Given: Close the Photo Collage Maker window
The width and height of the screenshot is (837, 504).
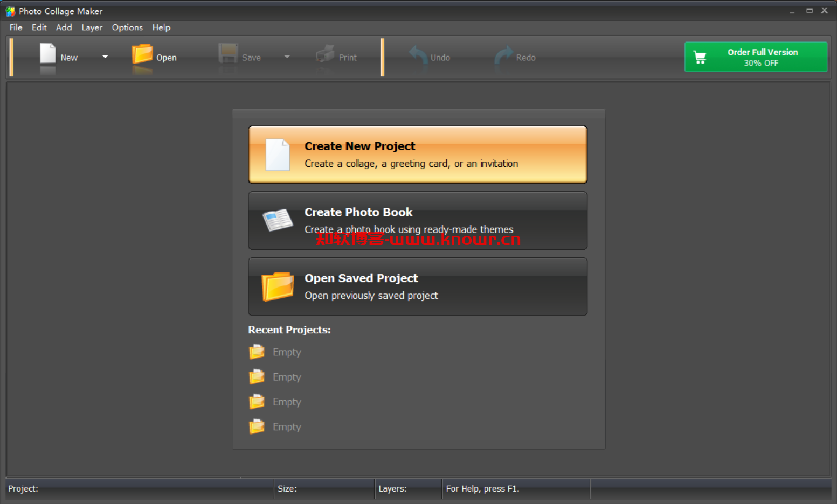Looking at the screenshot, I should coord(825,11).
